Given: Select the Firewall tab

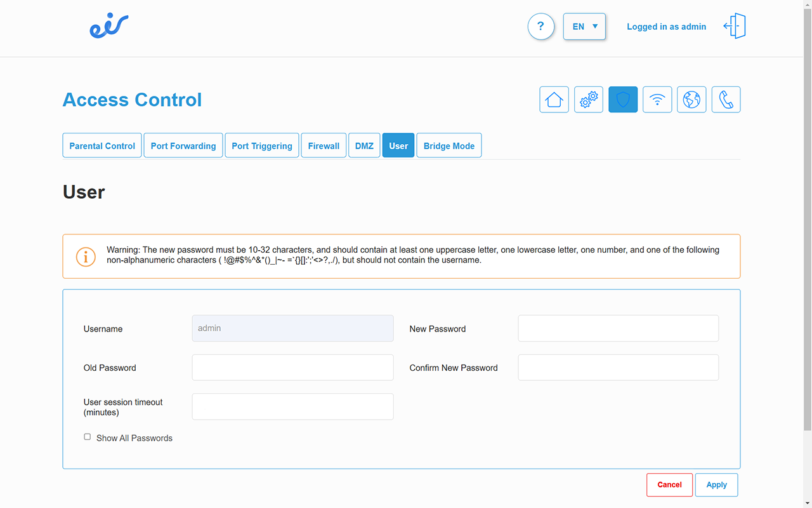Looking at the screenshot, I should pyautogui.click(x=324, y=145).
